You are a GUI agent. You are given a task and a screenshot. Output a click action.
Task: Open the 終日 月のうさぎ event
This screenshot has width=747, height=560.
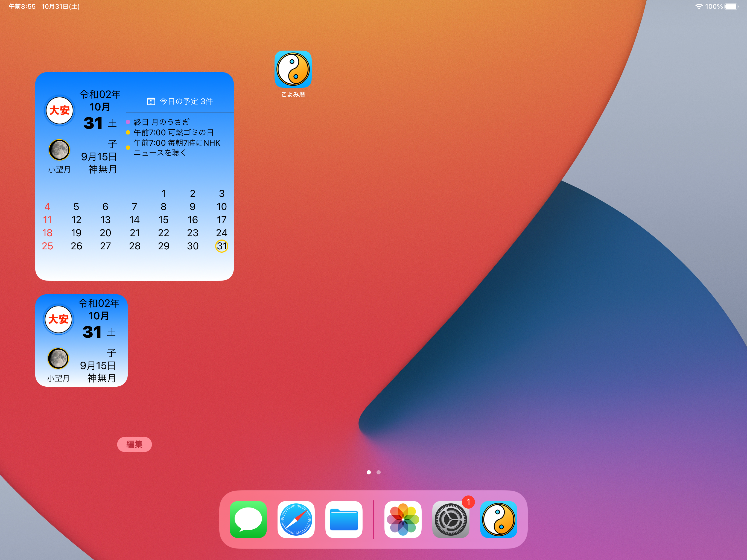pos(161,122)
